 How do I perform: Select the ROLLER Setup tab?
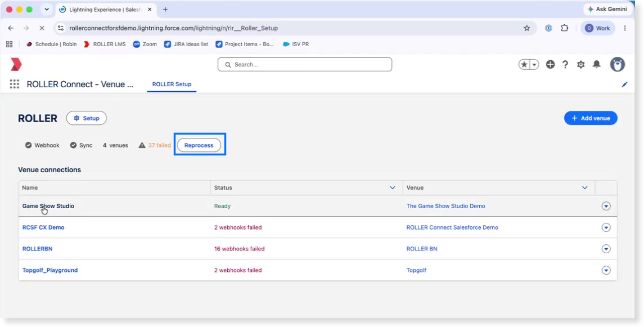pos(172,84)
